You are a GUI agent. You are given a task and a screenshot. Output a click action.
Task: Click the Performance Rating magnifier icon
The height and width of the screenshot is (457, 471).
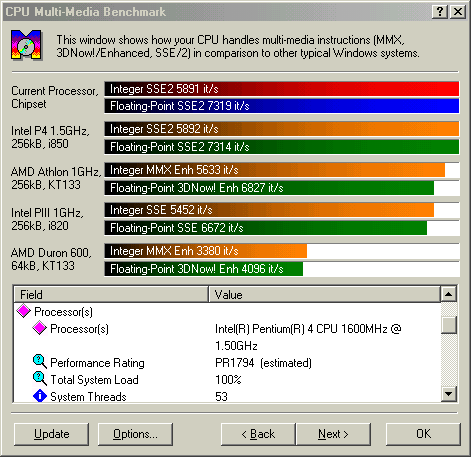coord(40,362)
